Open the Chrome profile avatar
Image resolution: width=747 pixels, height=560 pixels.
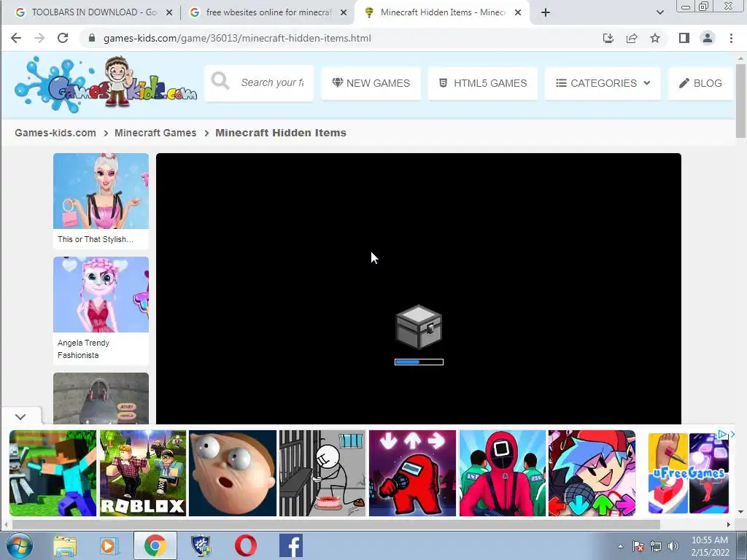click(708, 38)
